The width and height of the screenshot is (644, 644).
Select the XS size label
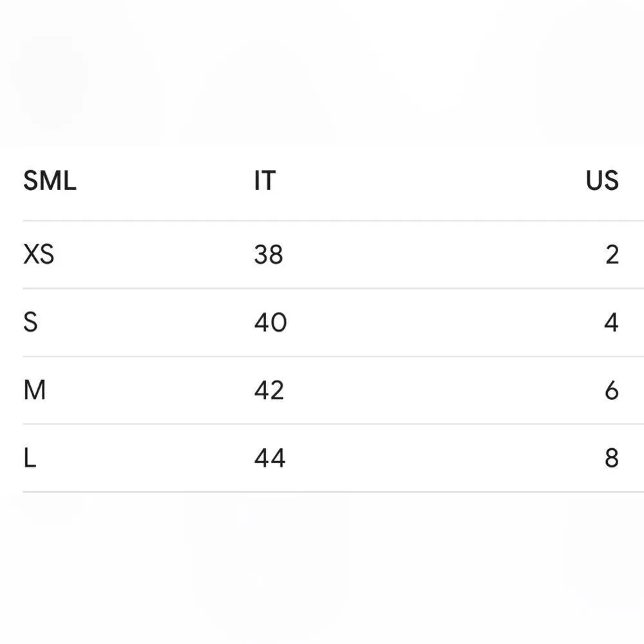point(39,255)
